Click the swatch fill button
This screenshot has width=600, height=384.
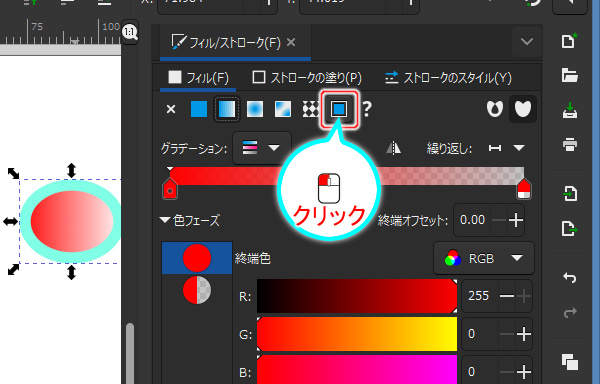coord(339,109)
